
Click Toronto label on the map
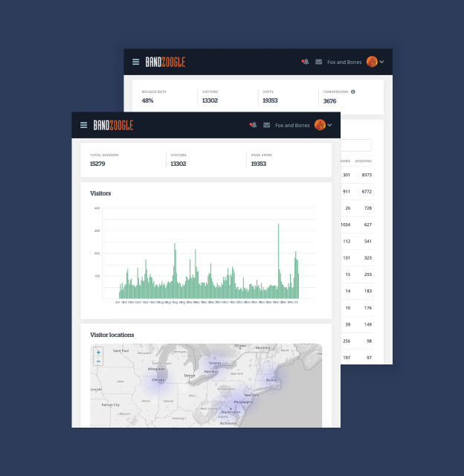tap(215, 363)
